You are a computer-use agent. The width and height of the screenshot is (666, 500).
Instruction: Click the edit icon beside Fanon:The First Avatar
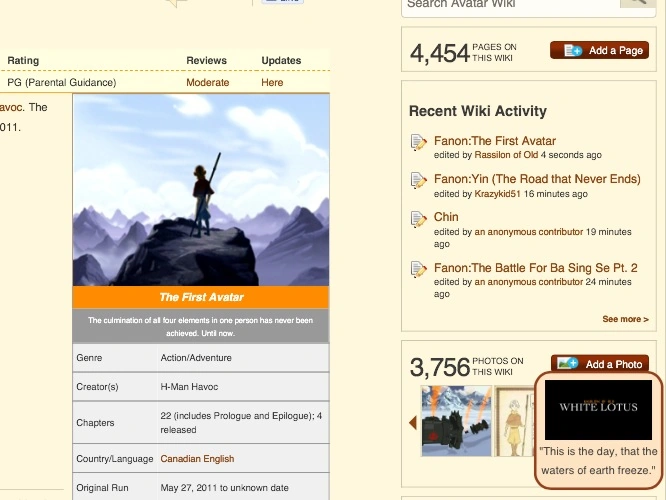click(418, 142)
